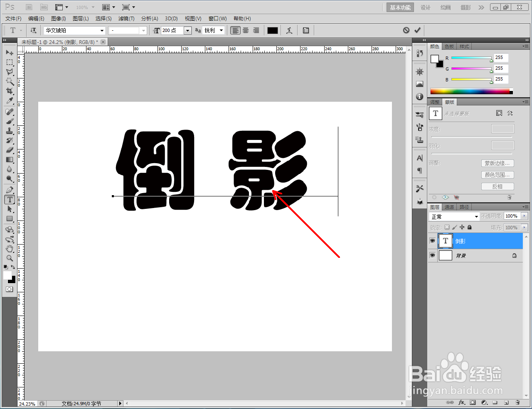The width and height of the screenshot is (532, 409).
Task: Hide the 倒影 text layer
Action: [433, 241]
